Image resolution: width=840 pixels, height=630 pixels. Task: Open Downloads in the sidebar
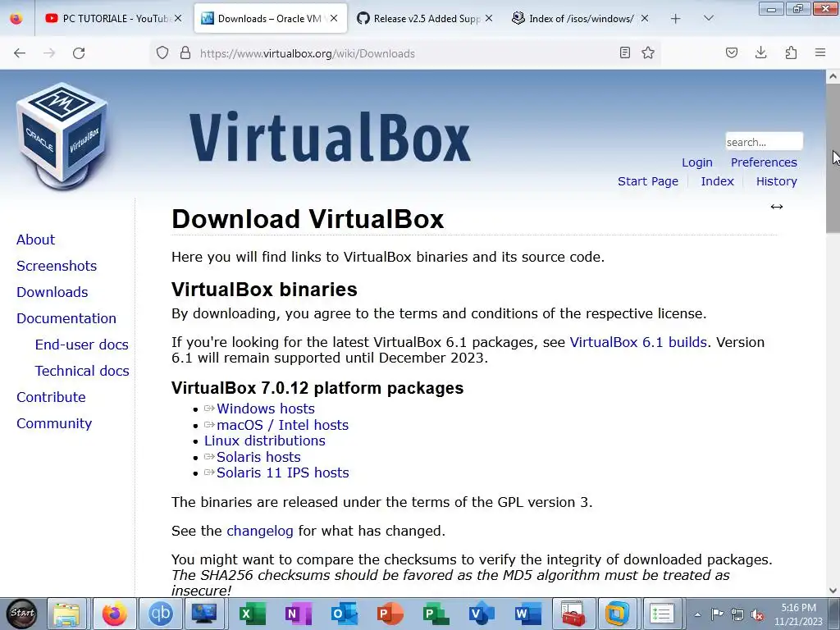click(x=52, y=292)
